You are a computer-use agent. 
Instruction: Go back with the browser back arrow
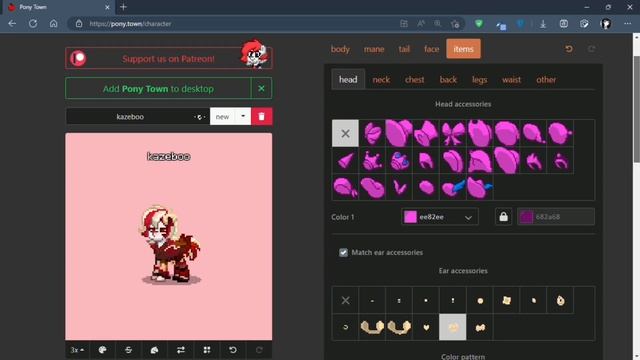click(x=12, y=24)
